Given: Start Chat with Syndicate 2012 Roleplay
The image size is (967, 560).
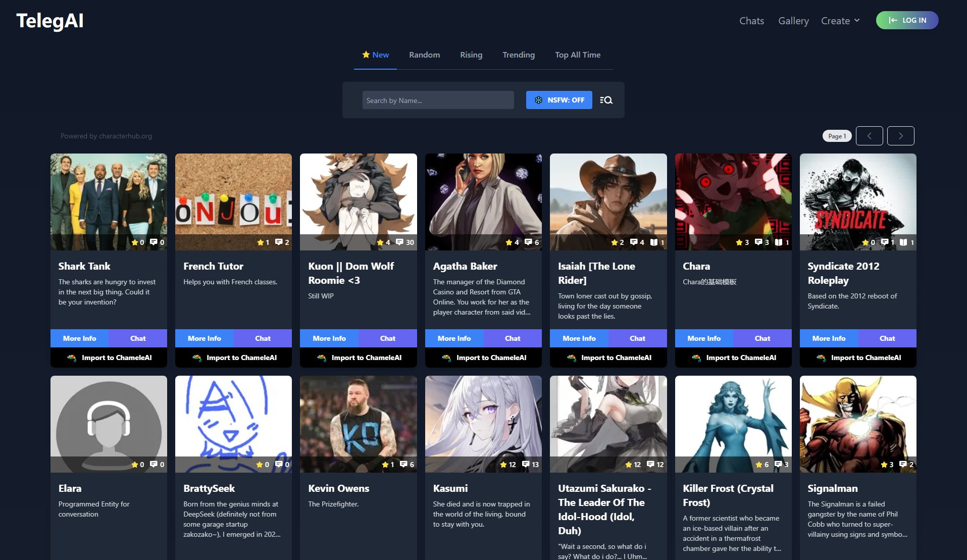Looking at the screenshot, I should (887, 338).
